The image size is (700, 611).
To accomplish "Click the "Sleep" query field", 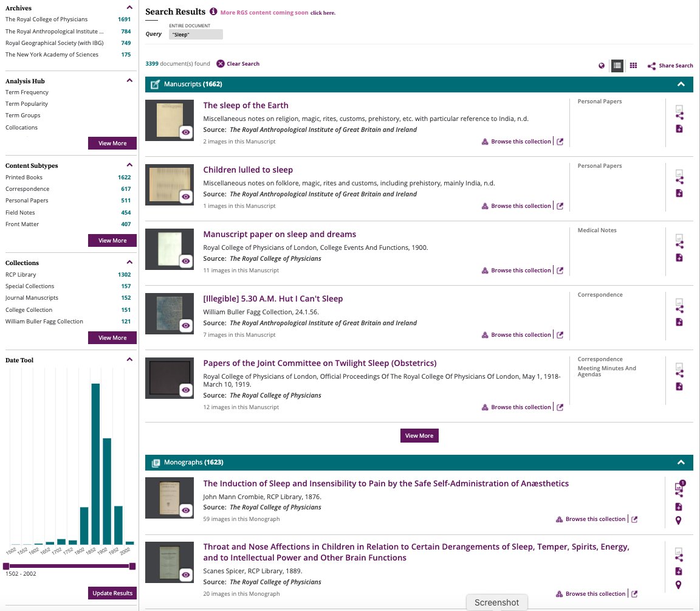I will [x=196, y=35].
